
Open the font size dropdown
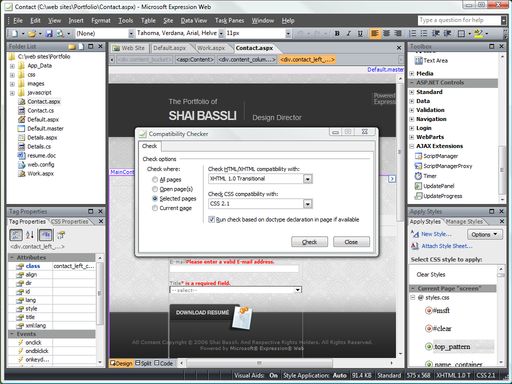pyautogui.click(x=288, y=33)
